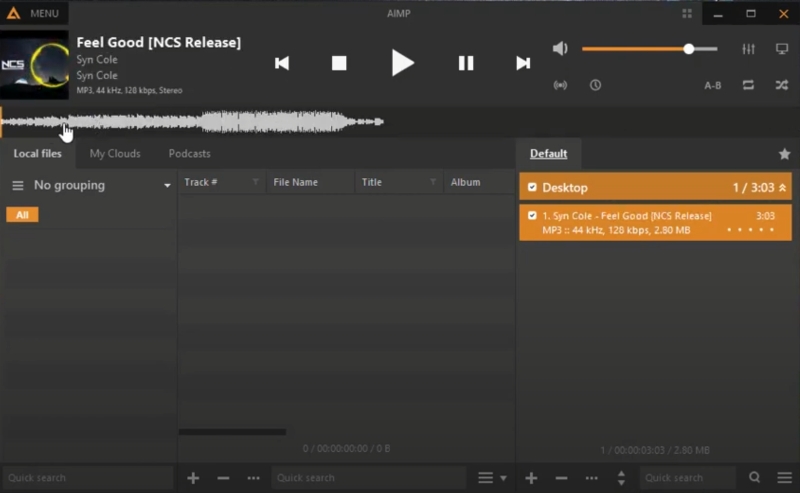Click the playlist Quick search field
The height and width of the screenshot is (493, 800).
point(688,478)
